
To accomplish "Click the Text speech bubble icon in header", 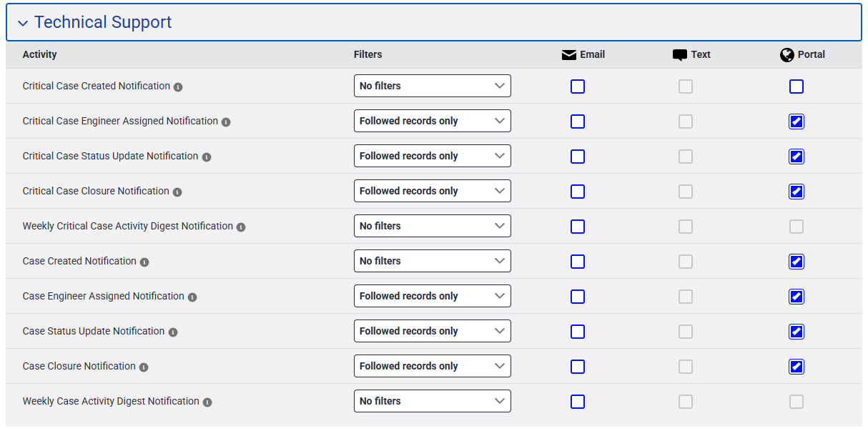I will pos(680,55).
